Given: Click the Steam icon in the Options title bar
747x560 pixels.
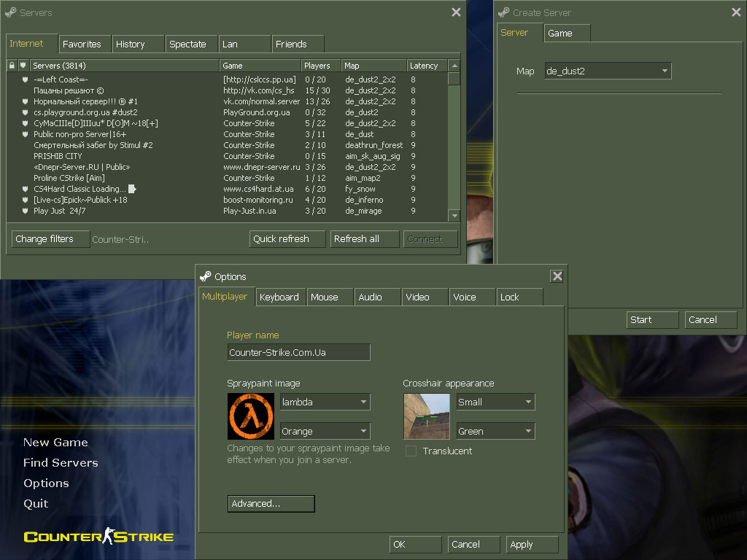Looking at the screenshot, I should [205, 276].
